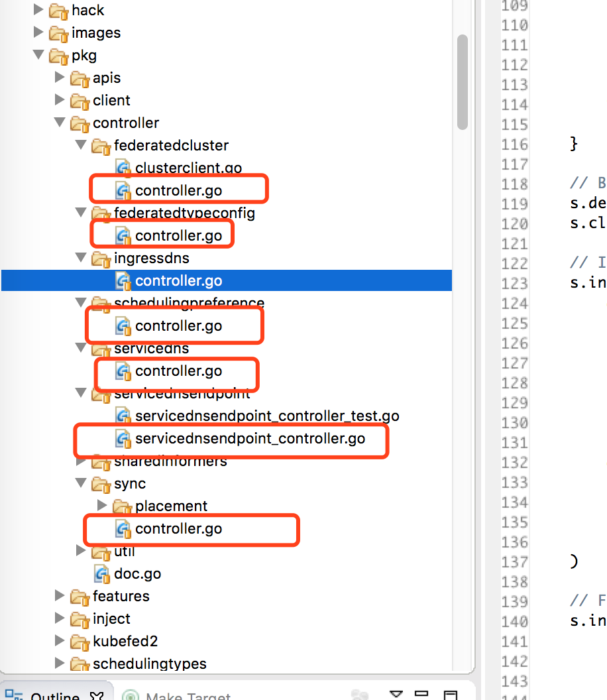Click line number 140 in editor gutter

[514, 621]
